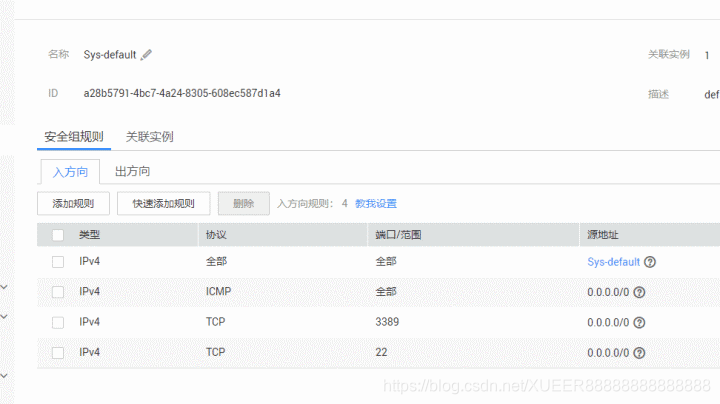
Task: Click the 源地址 column header
Action: pos(602,235)
